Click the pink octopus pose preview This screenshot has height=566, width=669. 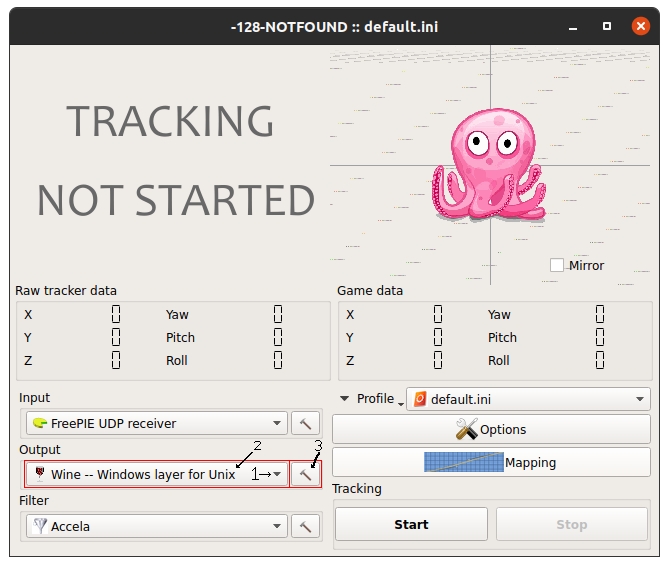click(x=488, y=167)
